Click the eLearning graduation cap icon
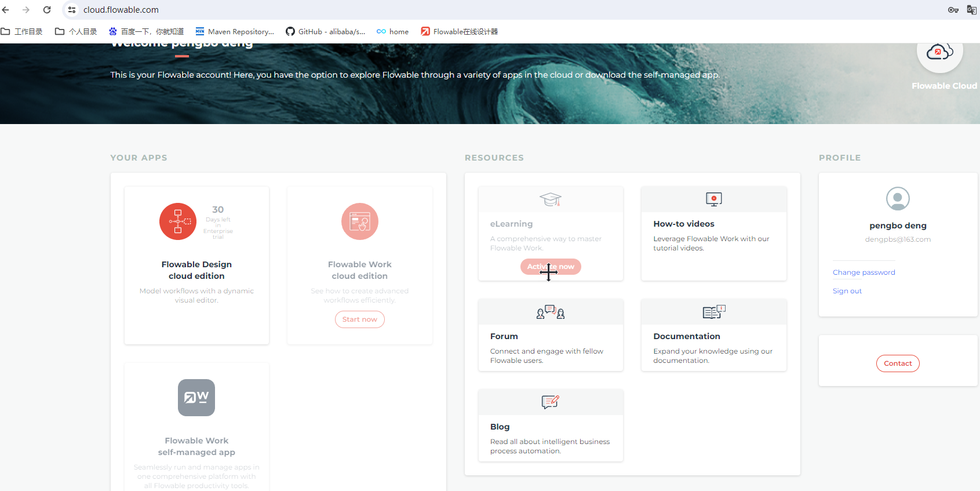 (x=551, y=199)
